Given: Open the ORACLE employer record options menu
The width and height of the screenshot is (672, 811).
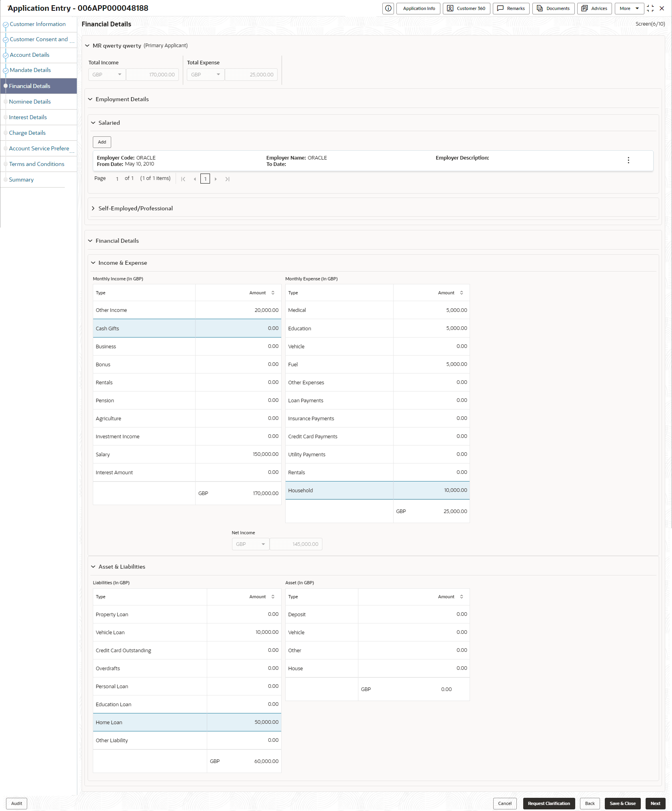Looking at the screenshot, I should pos(628,160).
